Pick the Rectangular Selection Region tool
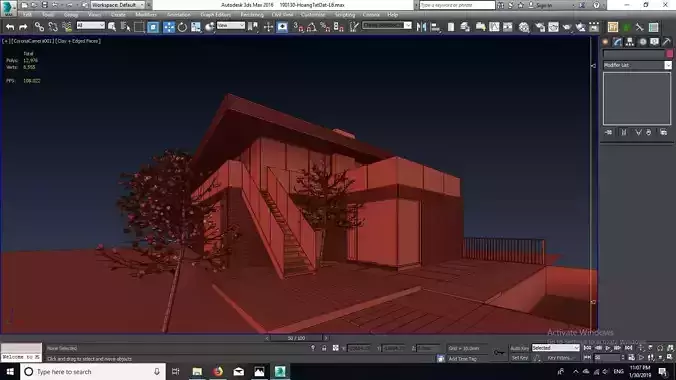The width and height of the screenshot is (676, 380). click(x=139, y=27)
